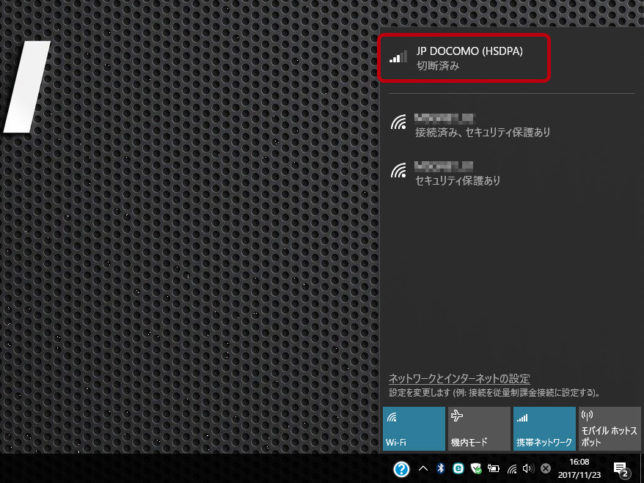
Task: Toggle the 機内モード airplane mode tile
Action: click(x=479, y=429)
